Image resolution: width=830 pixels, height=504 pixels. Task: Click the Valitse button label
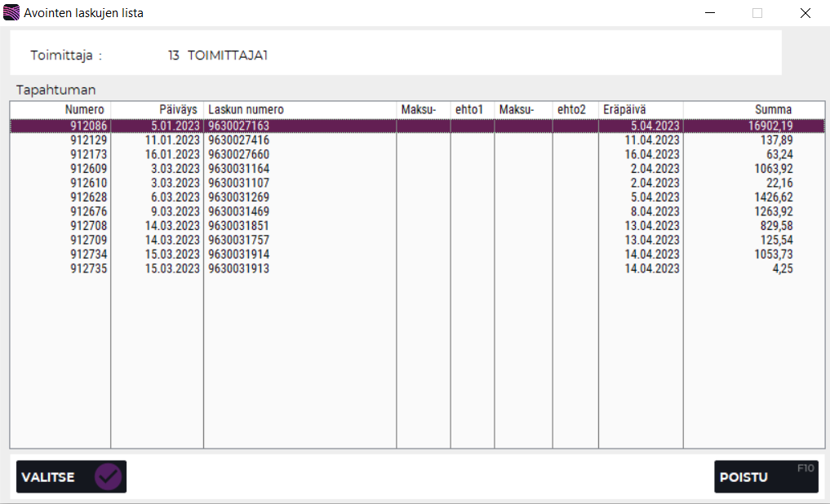point(48,477)
